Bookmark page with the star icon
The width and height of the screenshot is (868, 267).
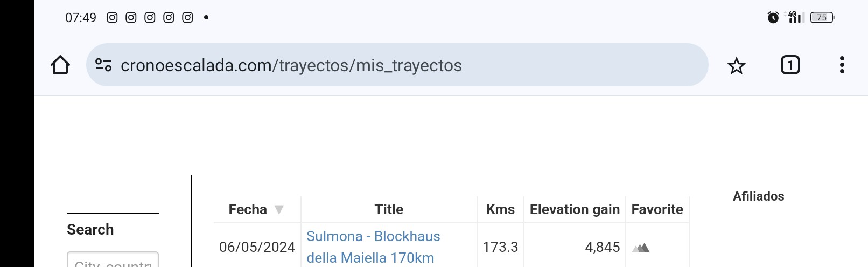click(x=736, y=66)
